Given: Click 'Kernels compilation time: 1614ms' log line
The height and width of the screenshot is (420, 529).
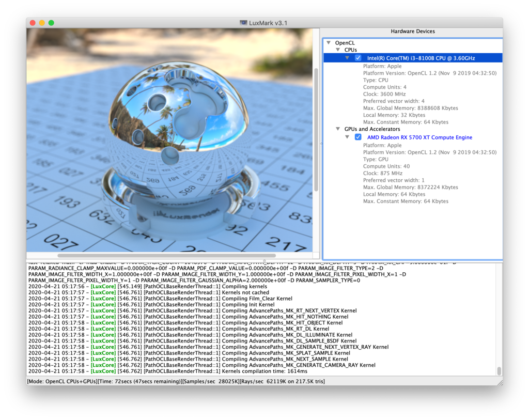Looking at the screenshot, I should (168, 371).
